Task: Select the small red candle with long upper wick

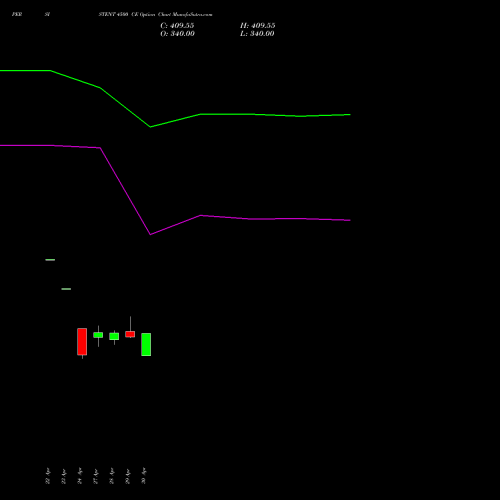Action: pyautogui.click(x=130, y=334)
